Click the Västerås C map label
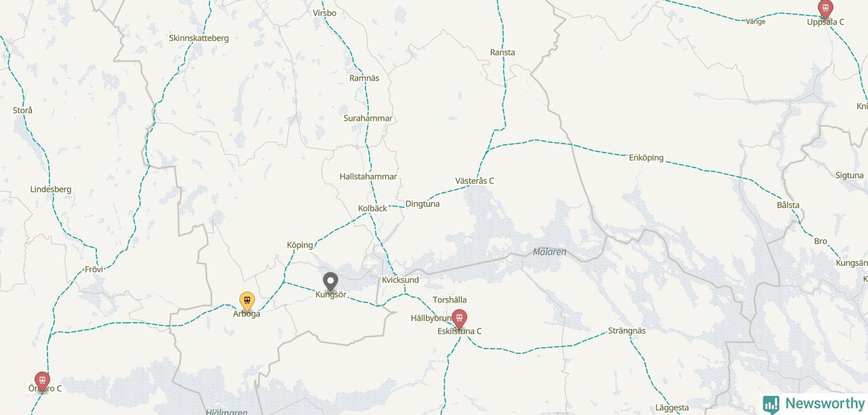The image size is (868, 415). (475, 181)
